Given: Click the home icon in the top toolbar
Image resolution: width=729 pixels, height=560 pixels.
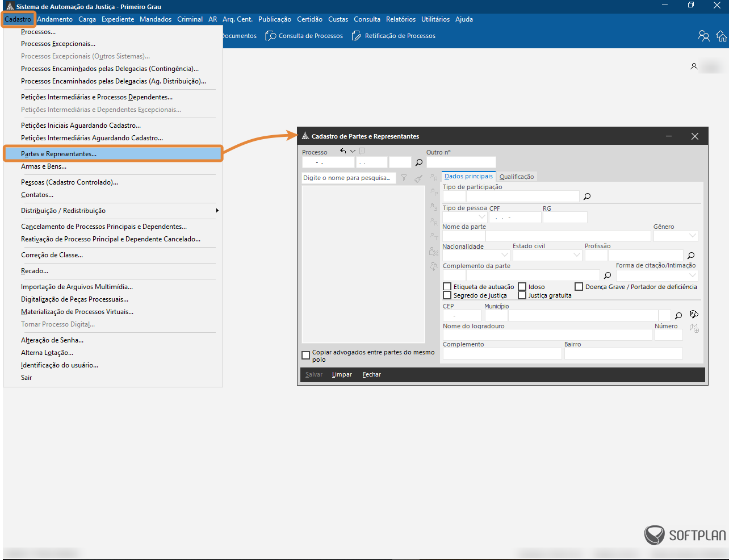Looking at the screenshot, I should [x=722, y=36].
